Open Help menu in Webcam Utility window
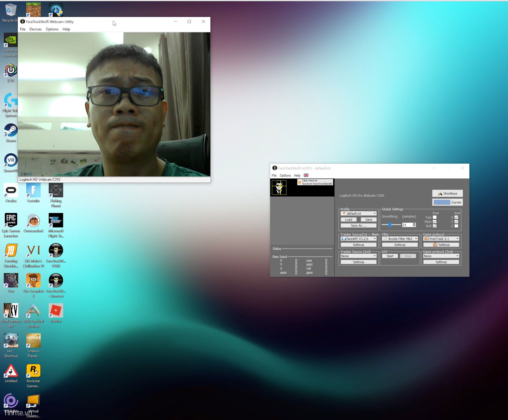The width and height of the screenshot is (508, 420). coord(66,29)
